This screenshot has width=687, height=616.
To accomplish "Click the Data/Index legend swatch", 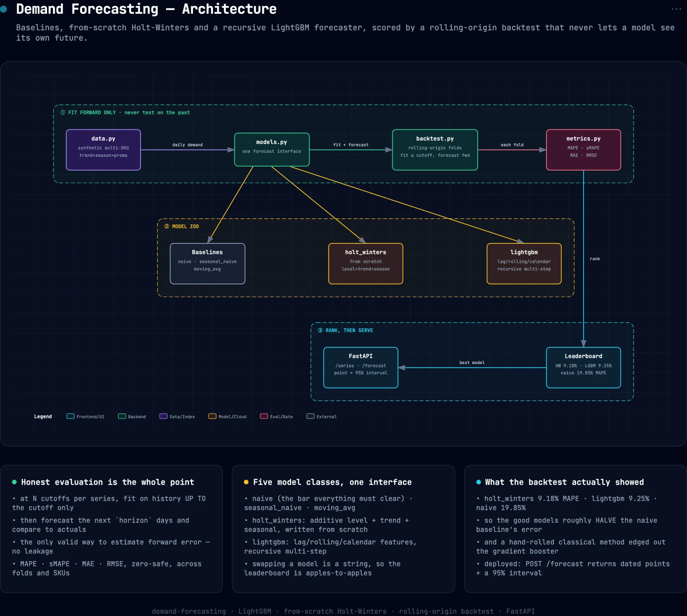I will point(163,416).
